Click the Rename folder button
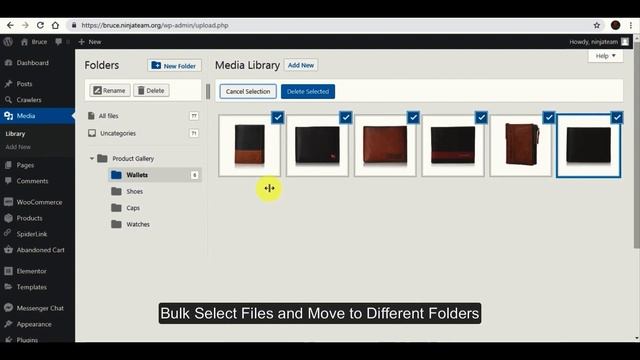Viewport: 640px width, 360px height. [109, 90]
